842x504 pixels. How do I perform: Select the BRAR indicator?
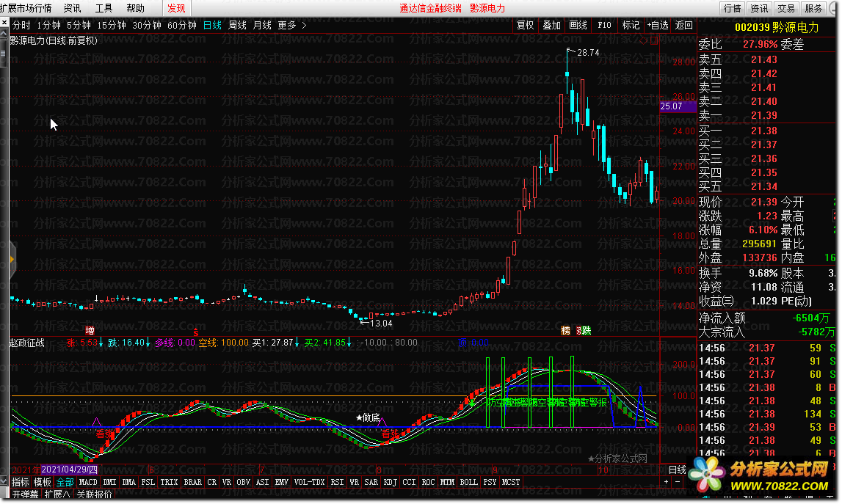coord(193,482)
